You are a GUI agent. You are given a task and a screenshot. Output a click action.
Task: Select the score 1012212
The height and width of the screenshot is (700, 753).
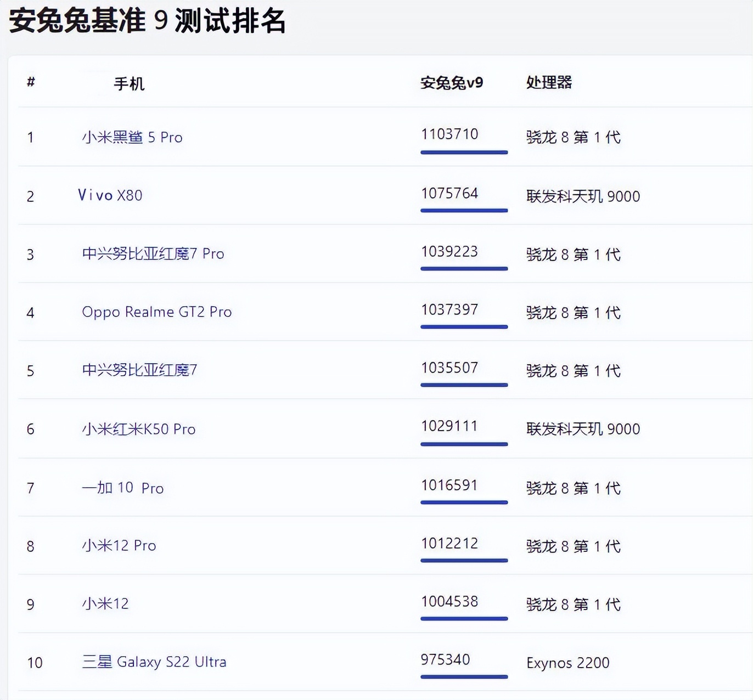(x=449, y=543)
